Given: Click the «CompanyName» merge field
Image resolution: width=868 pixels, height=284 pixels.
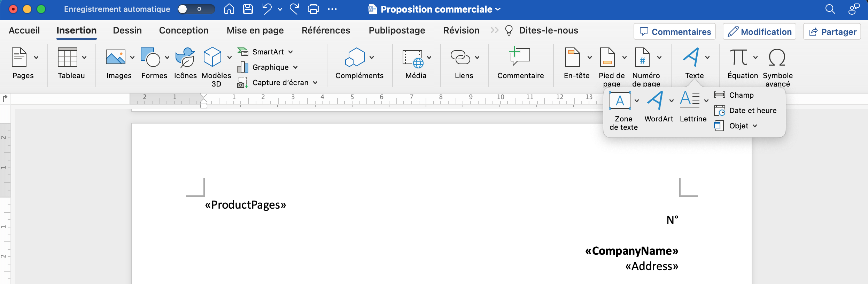Looking at the screenshot, I should click(631, 251).
